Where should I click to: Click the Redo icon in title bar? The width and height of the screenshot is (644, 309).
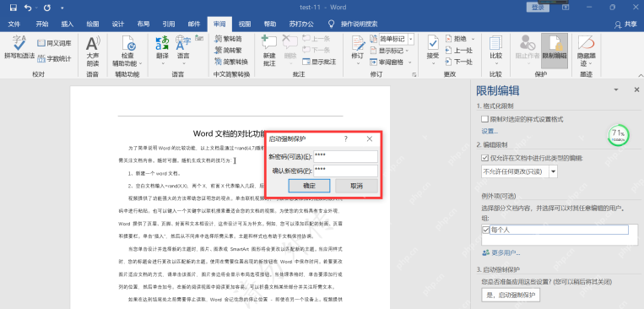pyautogui.click(x=47, y=8)
